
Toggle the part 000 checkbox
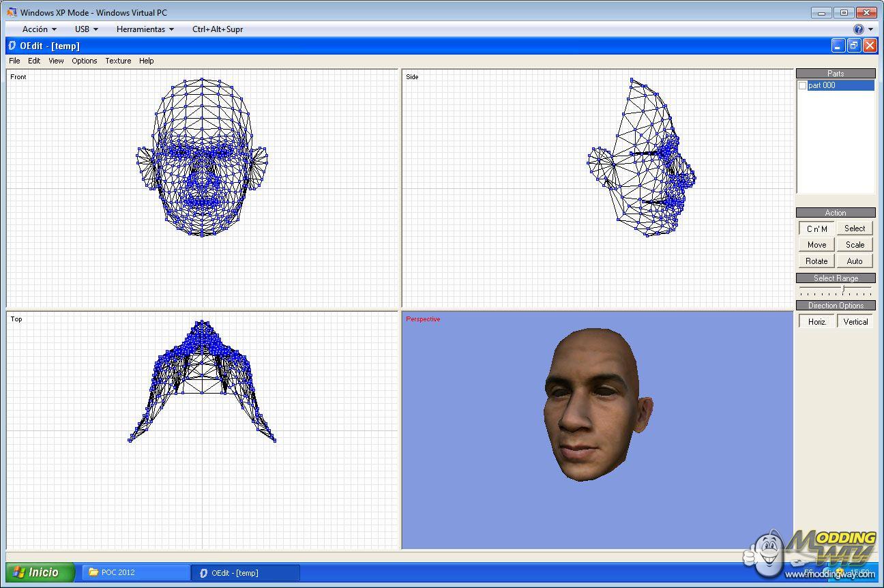(803, 85)
